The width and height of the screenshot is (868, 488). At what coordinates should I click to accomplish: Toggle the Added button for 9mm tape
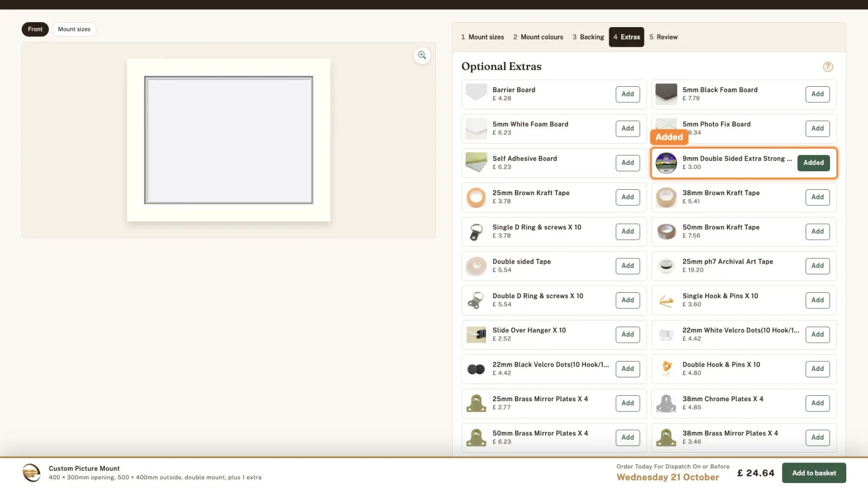pos(813,163)
